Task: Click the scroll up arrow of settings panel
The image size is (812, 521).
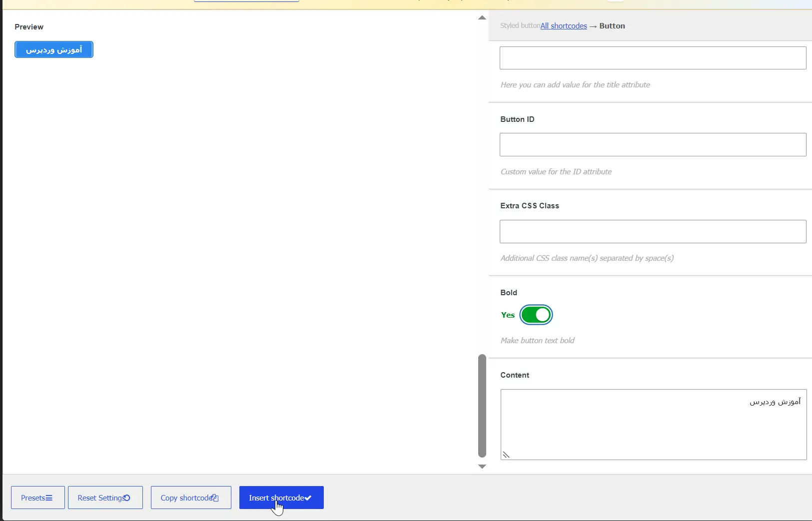Action: coord(482,17)
